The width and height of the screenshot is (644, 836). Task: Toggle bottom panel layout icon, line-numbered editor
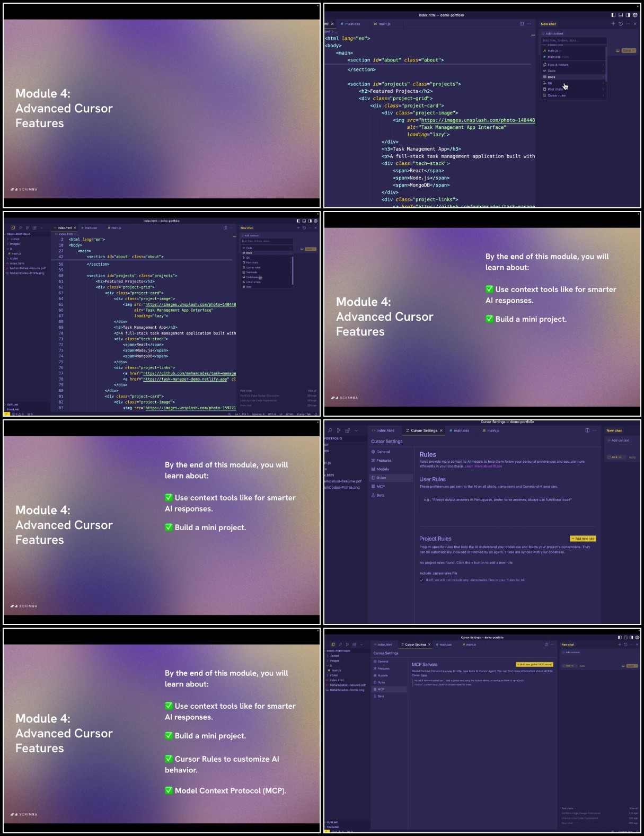tap(304, 221)
